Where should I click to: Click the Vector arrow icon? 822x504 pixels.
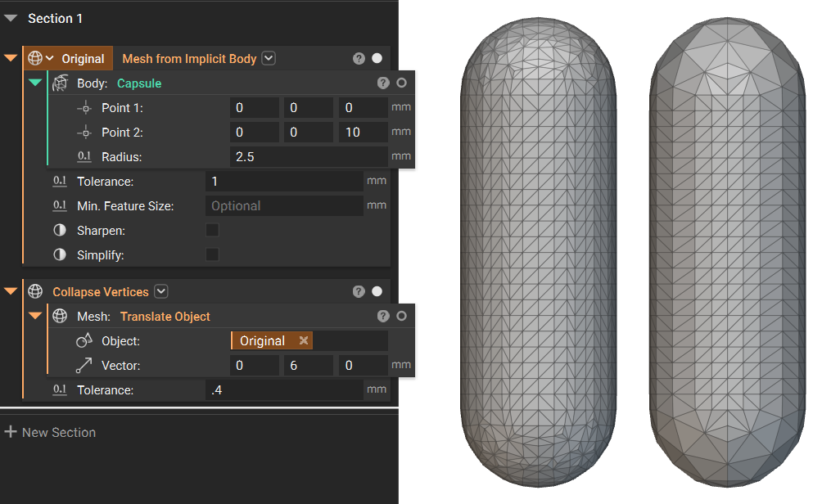click(x=84, y=365)
